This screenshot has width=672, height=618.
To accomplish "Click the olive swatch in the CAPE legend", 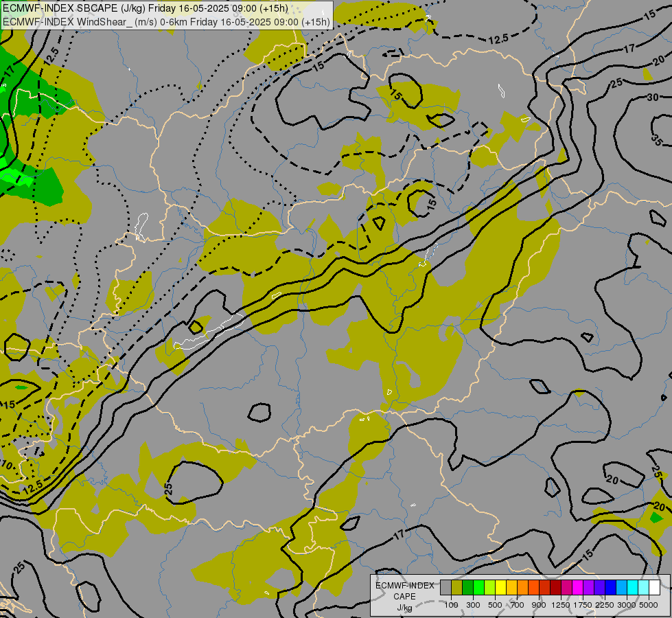I will coord(457,588).
